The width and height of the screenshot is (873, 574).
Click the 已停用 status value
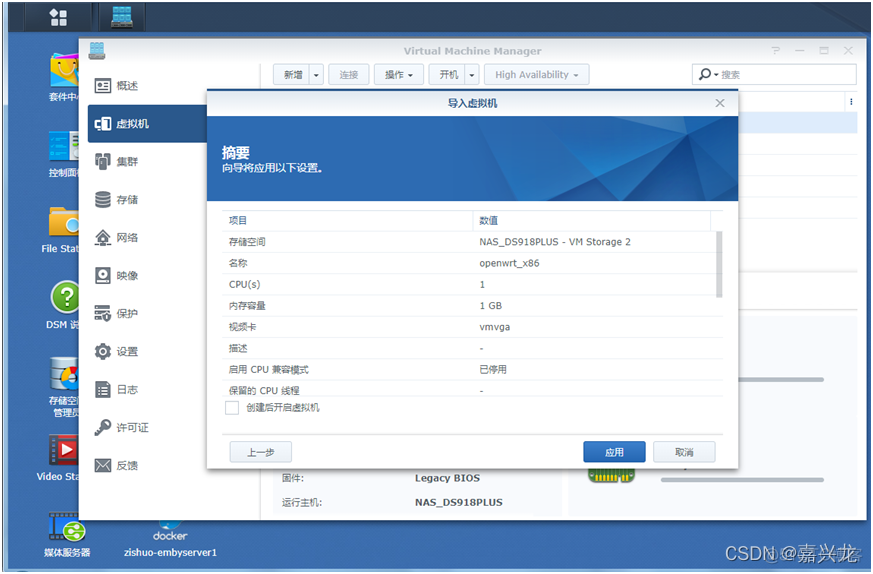(493, 370)
